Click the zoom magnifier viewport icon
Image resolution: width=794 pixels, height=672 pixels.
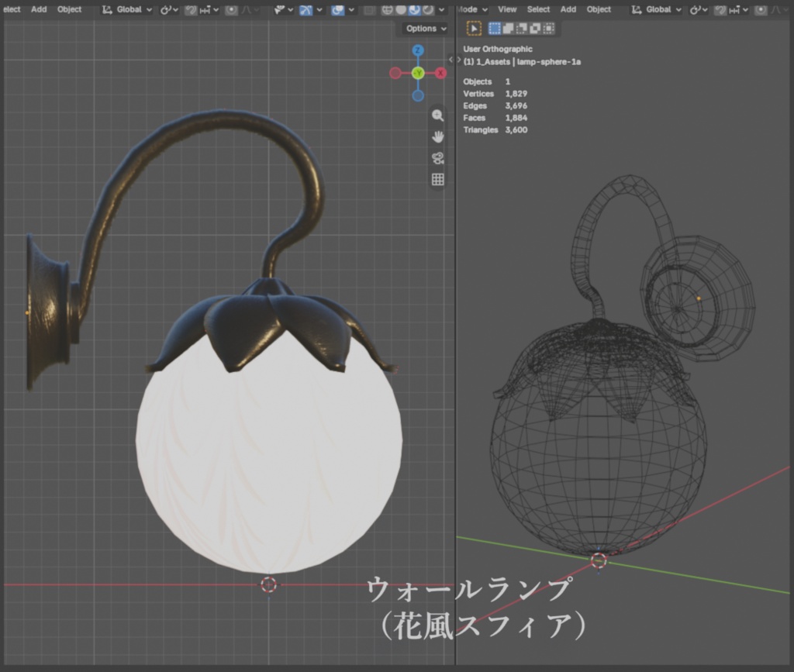438,115
